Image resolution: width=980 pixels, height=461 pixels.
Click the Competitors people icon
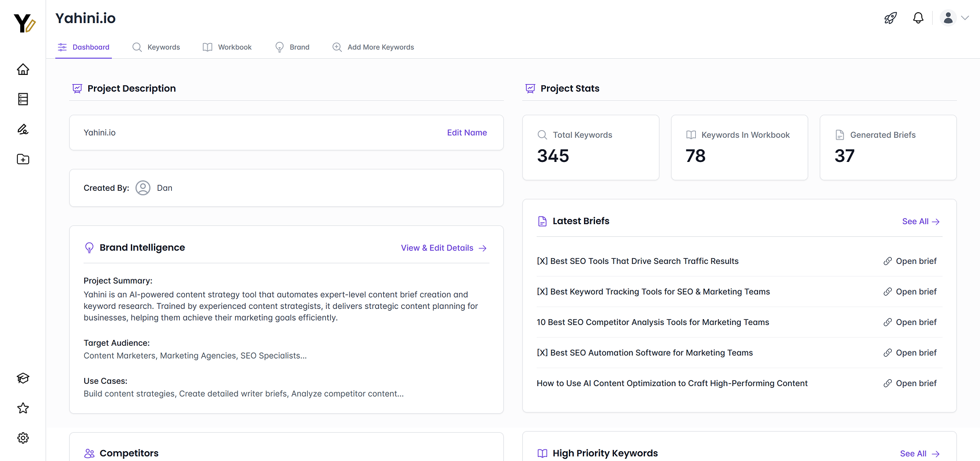tap(89, 454)
